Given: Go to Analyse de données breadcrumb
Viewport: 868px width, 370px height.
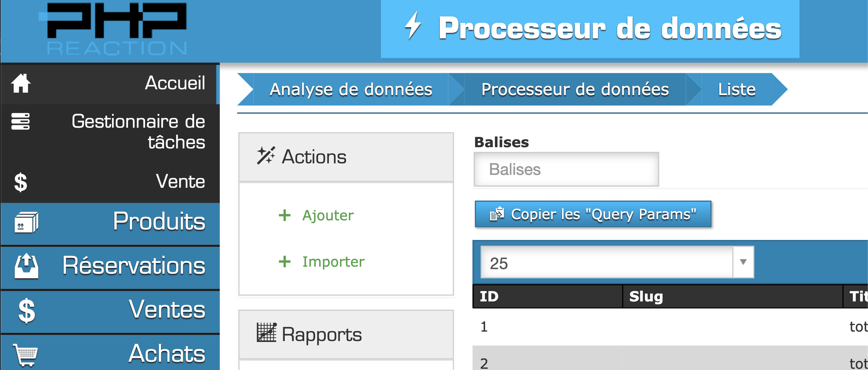Looking at the screenshot, I should tap(350, 90).
